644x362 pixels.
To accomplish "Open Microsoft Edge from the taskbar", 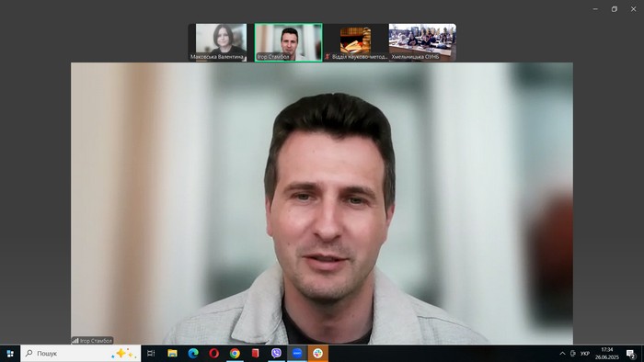I will [x=193, y=354].
